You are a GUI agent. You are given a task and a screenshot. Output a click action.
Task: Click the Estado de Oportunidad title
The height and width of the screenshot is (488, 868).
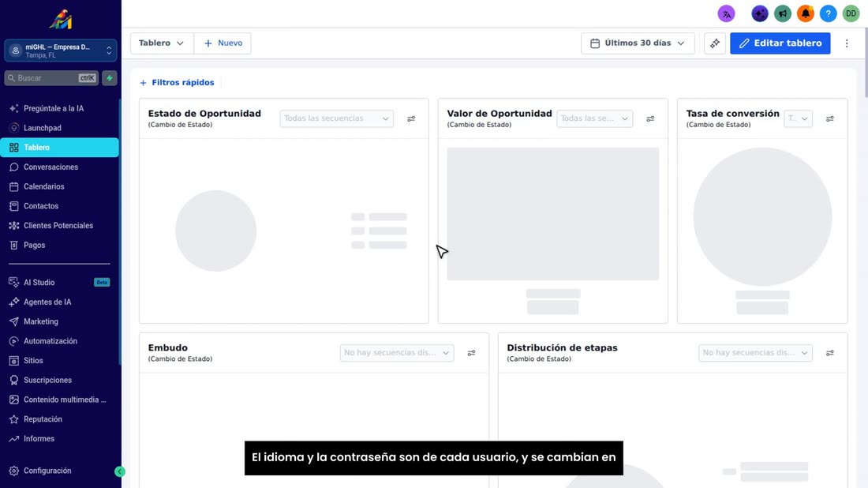204,114
